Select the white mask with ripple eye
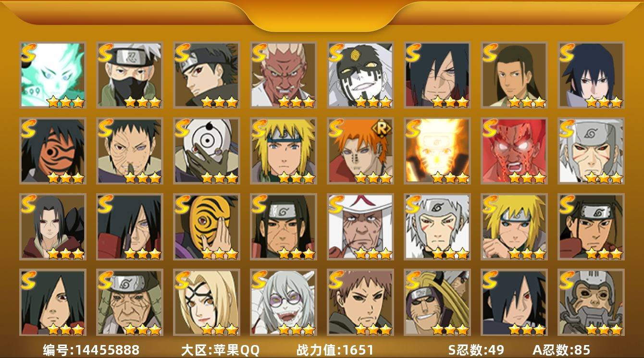644x358 pixels. pyautogui.click(x=207, y=151)
